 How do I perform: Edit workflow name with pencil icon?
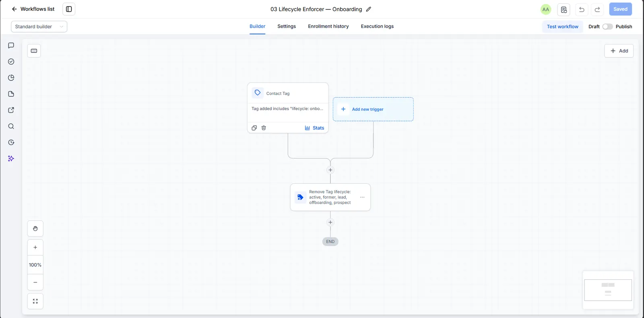[x=368, y=9]
